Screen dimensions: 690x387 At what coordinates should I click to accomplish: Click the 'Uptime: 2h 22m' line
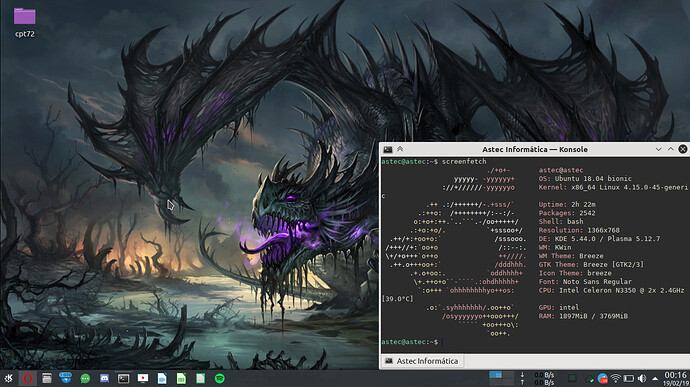click(567, 205)
